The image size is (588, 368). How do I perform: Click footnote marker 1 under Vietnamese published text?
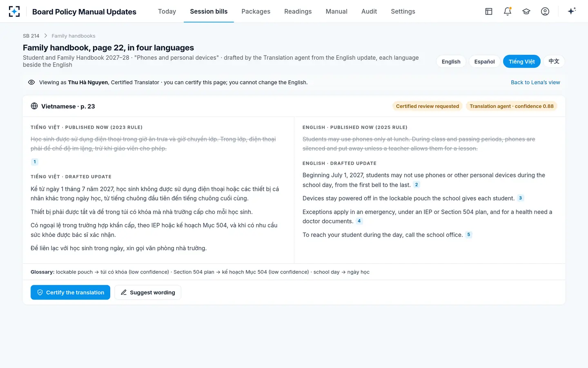coord(35,162)
